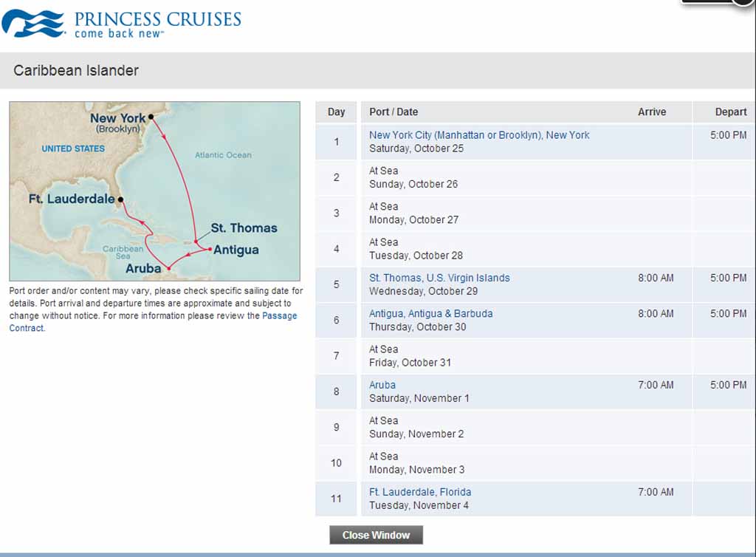Click the 'Depart' column header

point(731,112)
